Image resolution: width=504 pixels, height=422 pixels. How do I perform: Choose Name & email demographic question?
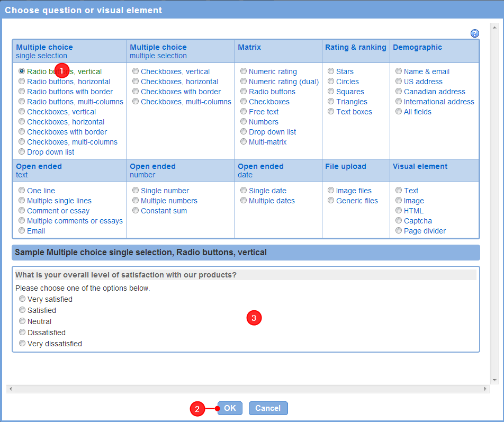point(399,71)
